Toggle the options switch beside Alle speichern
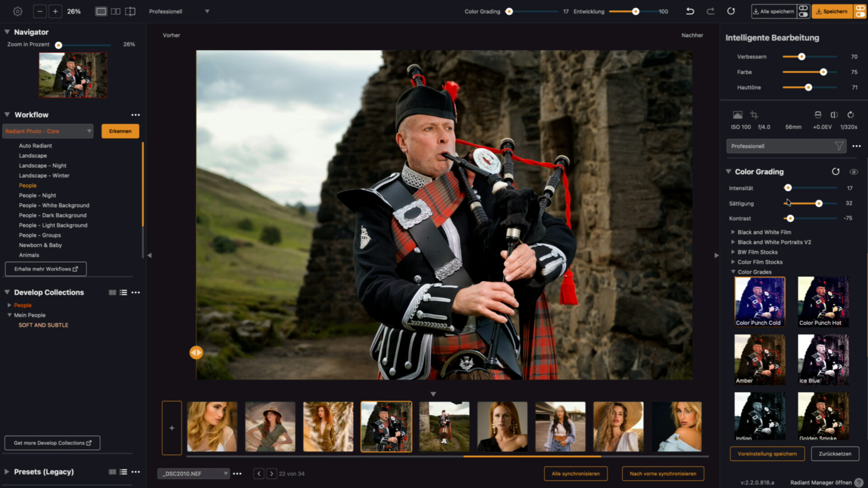 tap(803, 11)
